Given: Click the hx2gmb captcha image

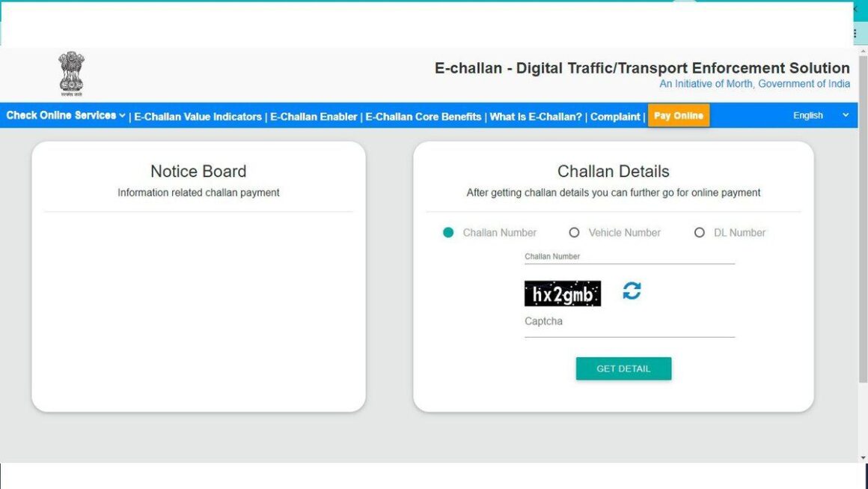Looking at the screenshot, I should (x=562, y=292).
